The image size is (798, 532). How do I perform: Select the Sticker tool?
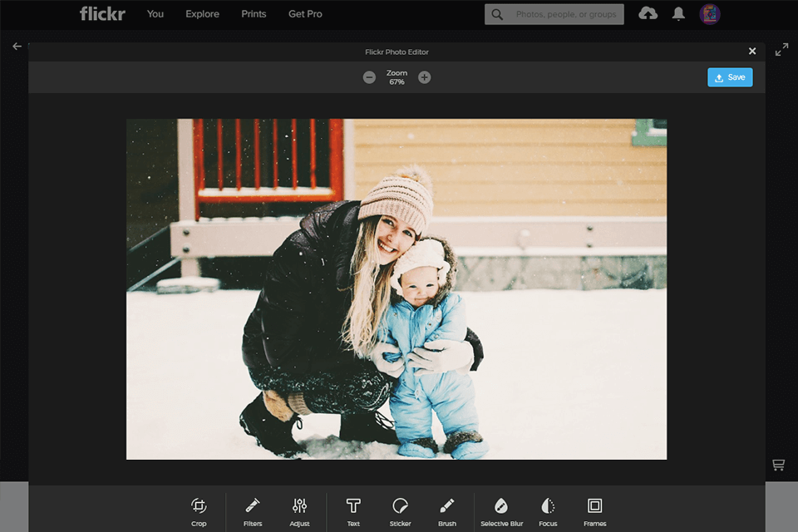coord(400,510)
